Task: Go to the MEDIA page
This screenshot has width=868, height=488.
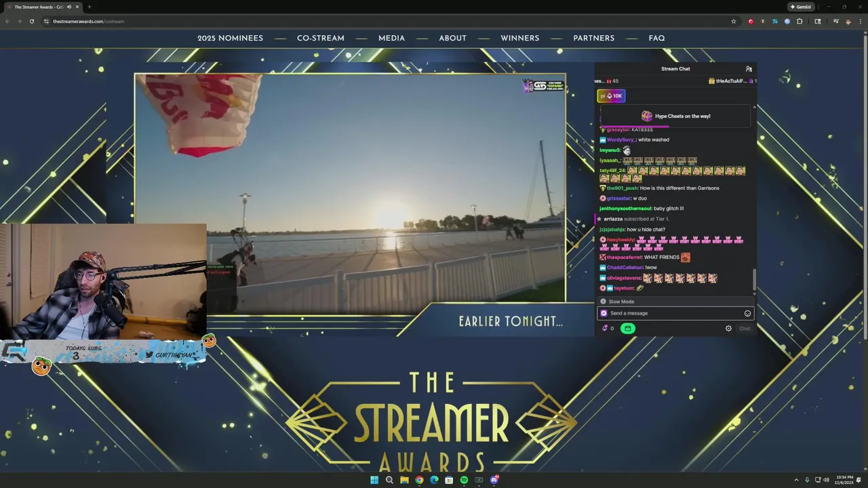Action: click(x=391, y=38)
